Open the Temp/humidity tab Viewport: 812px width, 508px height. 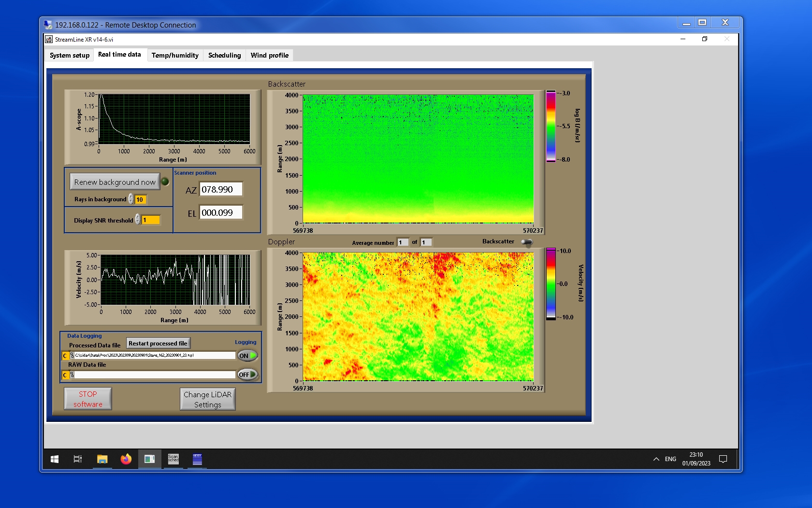(175, 55)
